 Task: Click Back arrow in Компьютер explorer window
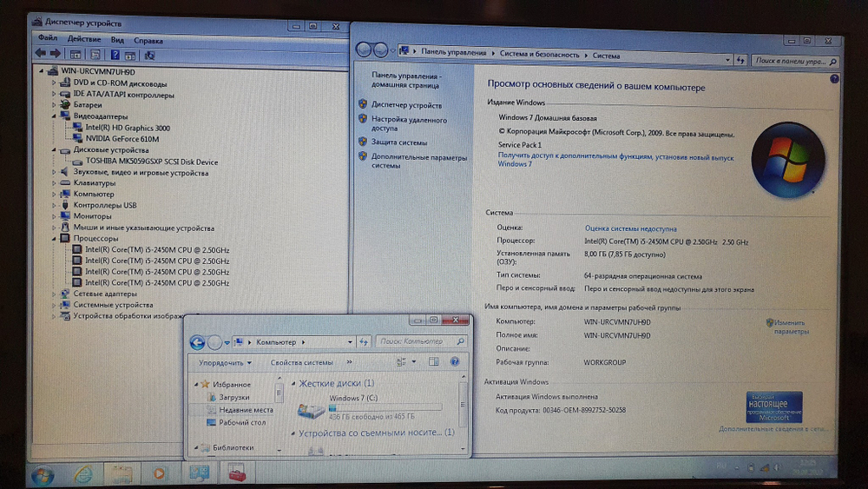coord(197,342)
